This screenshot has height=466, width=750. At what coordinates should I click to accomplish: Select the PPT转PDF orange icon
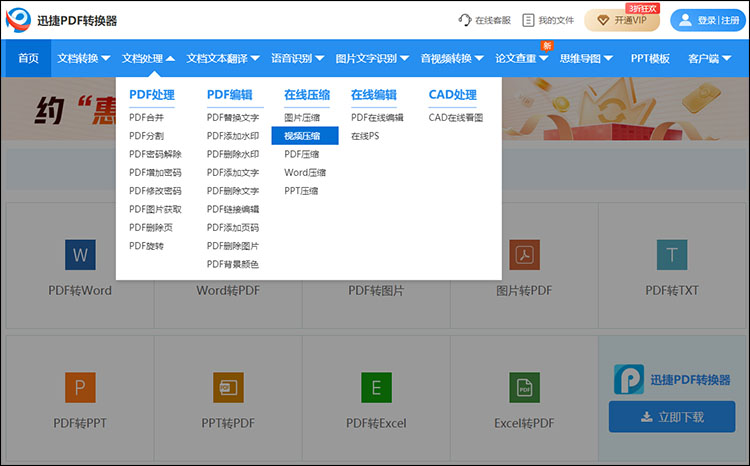click(x=228, y=387)
